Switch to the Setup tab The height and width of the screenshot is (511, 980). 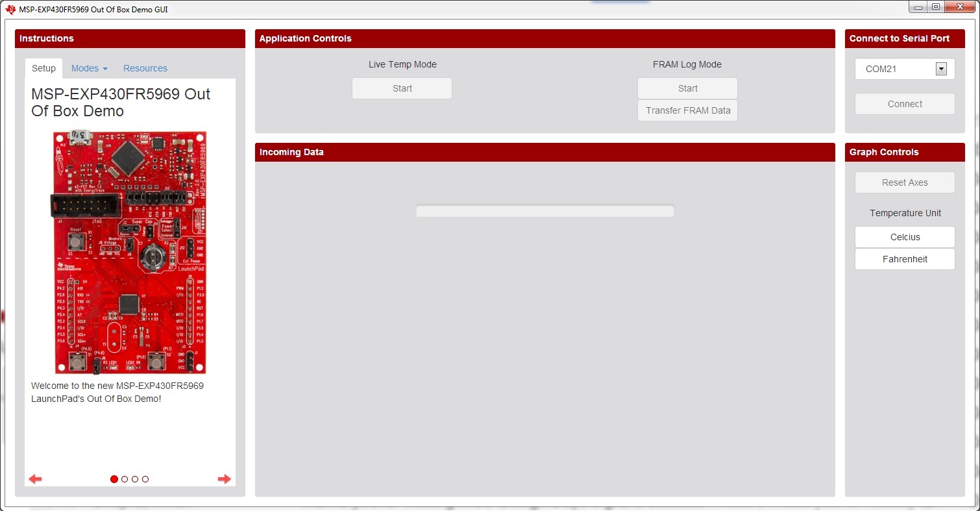click(44, 68)
